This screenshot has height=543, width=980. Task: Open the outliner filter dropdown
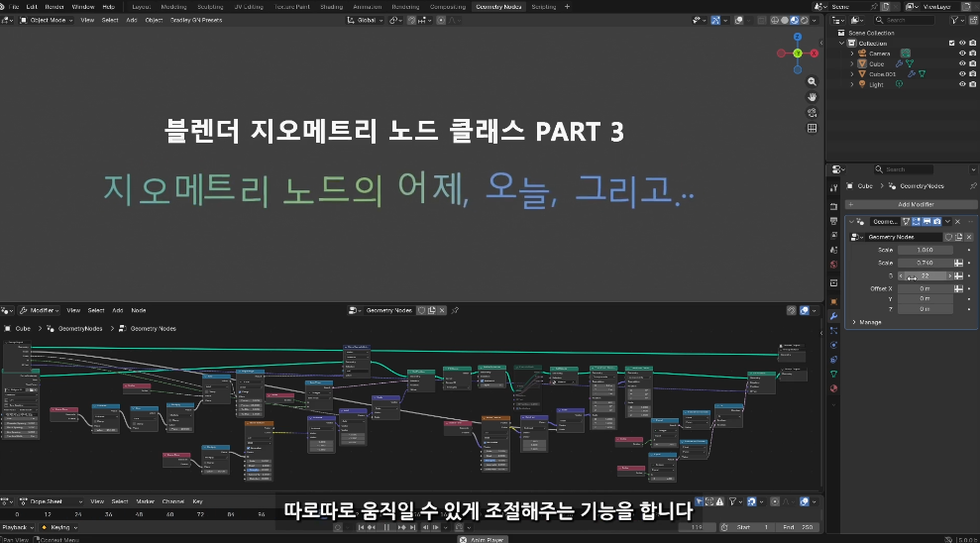point(956,20)
